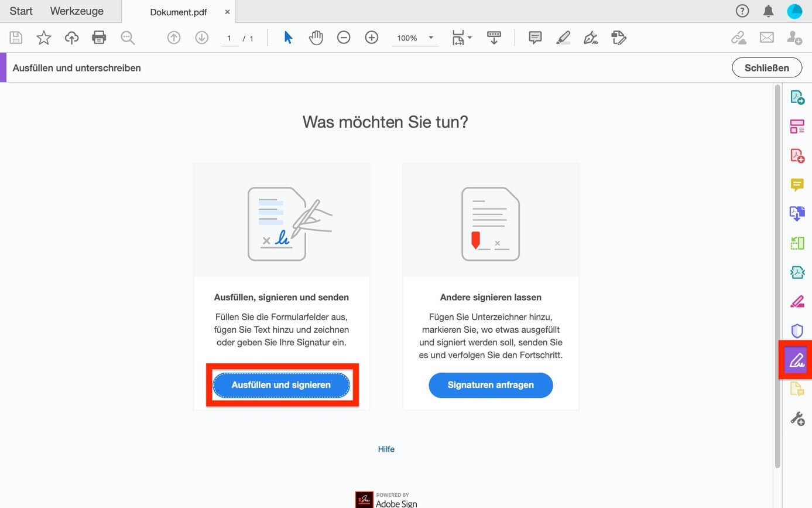
Task: Switch to the Start tab
Action: coord(21,11)
